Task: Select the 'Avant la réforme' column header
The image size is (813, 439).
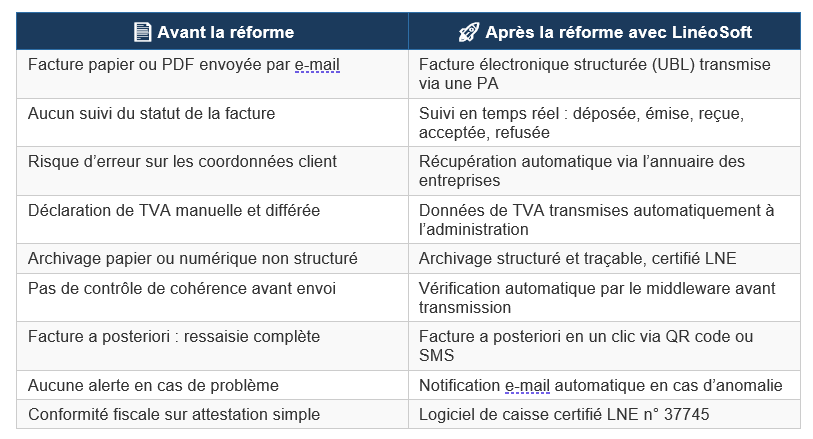Action: click(225, 32)
